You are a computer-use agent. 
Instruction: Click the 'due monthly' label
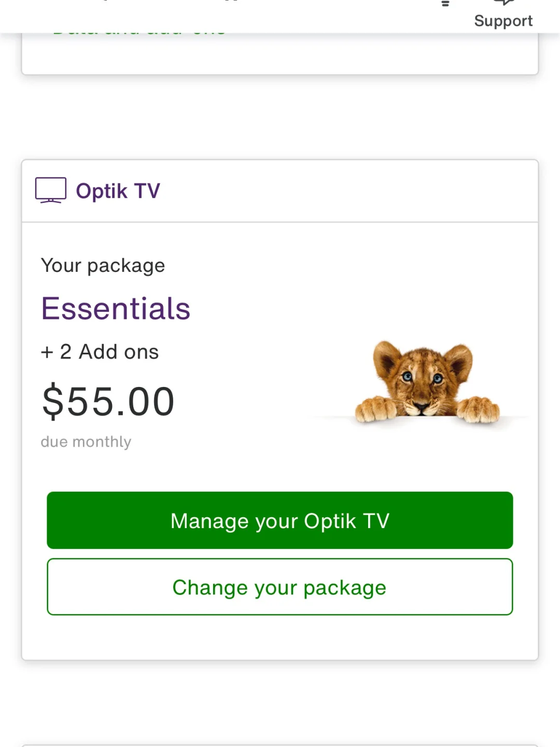pyautogui.click(x=86, y=442)
